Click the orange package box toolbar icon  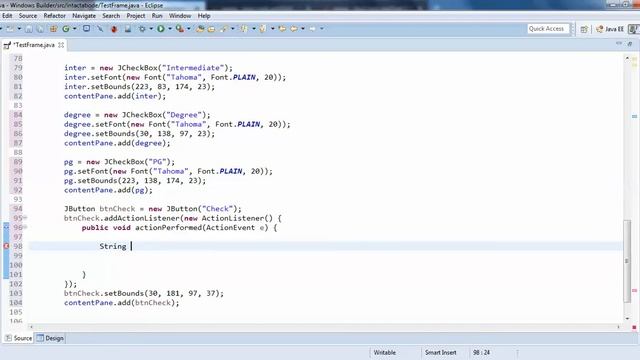[53, 29]
